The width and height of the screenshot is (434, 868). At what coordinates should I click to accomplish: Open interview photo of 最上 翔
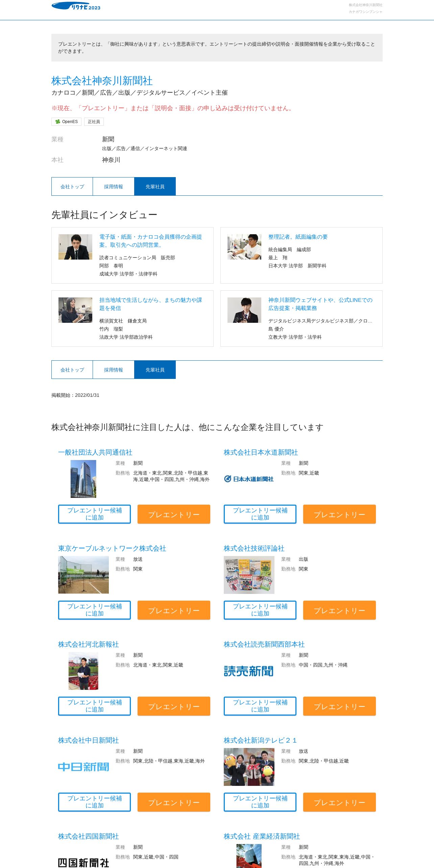[x=244, y=247]
